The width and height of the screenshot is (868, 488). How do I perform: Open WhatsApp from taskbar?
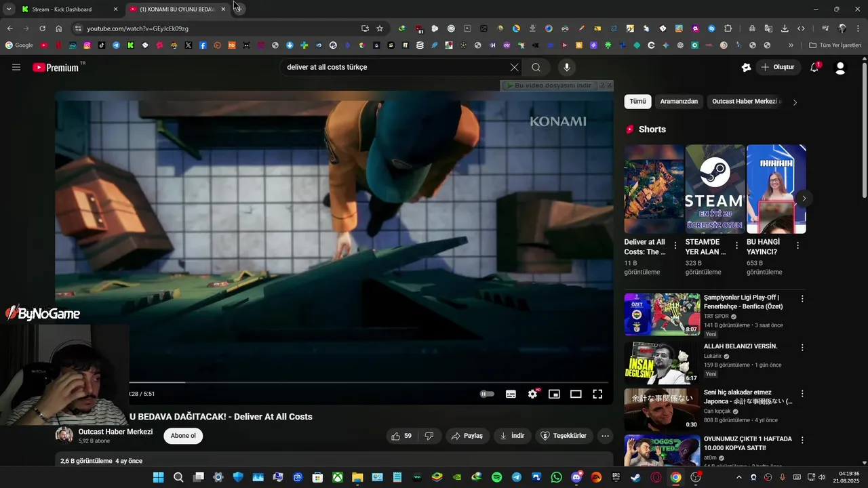click(557, 477)
